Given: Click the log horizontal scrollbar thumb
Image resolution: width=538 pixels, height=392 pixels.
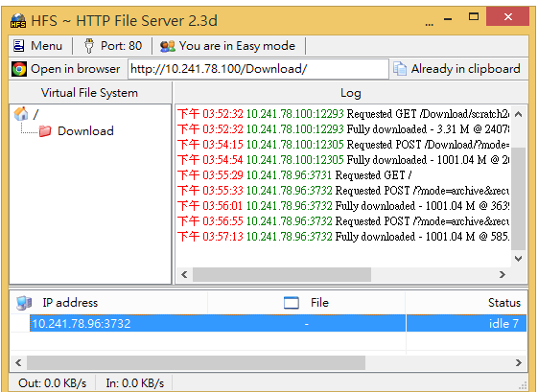Looking at the screenshot, I should coord(282,274).
